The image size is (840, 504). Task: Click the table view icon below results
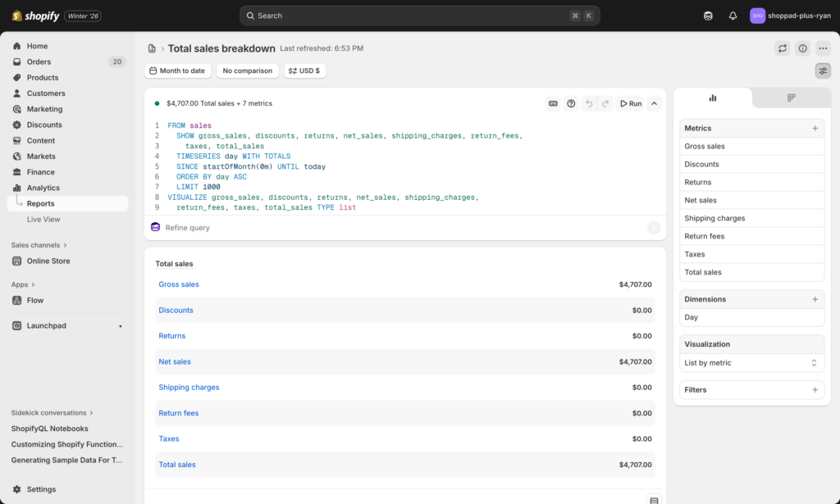click(654, 500)
